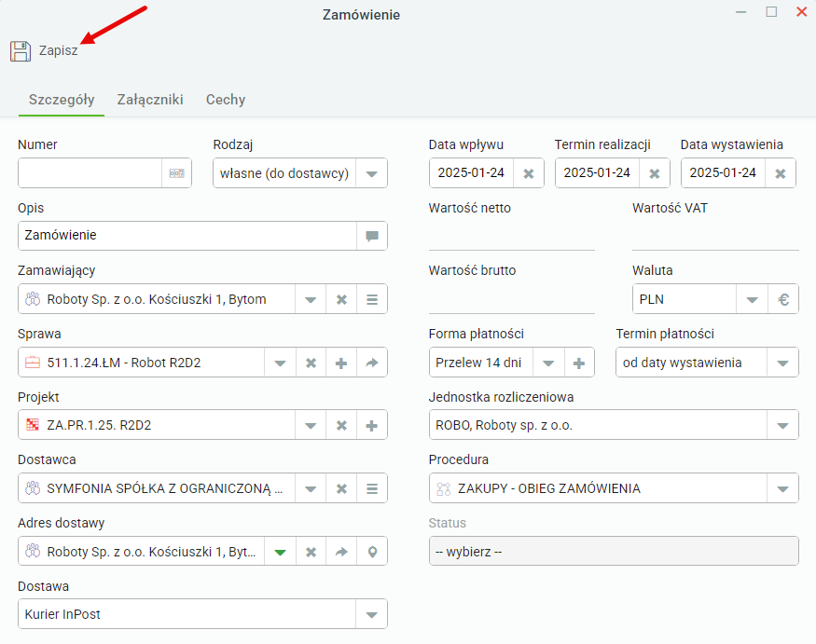Open the Cechy tab
This screenshot has width=816, height=644.
click(x=226, y=100)
